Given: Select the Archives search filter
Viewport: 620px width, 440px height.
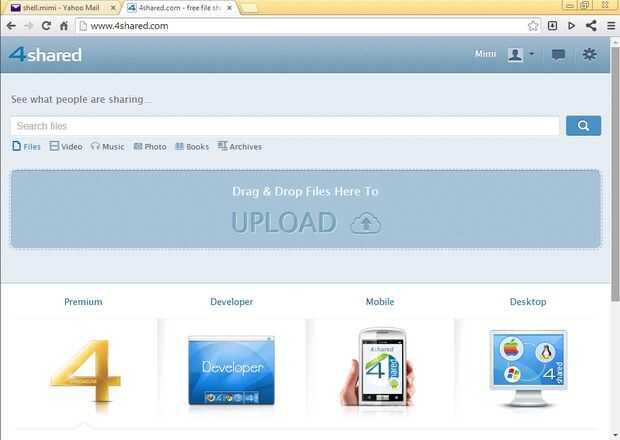Looking at the screenshot, I should (x=240, y=147).
